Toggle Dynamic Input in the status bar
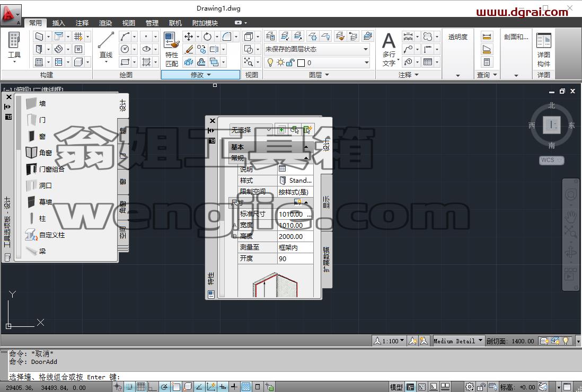The image size is (582, 392). (222, 387)
